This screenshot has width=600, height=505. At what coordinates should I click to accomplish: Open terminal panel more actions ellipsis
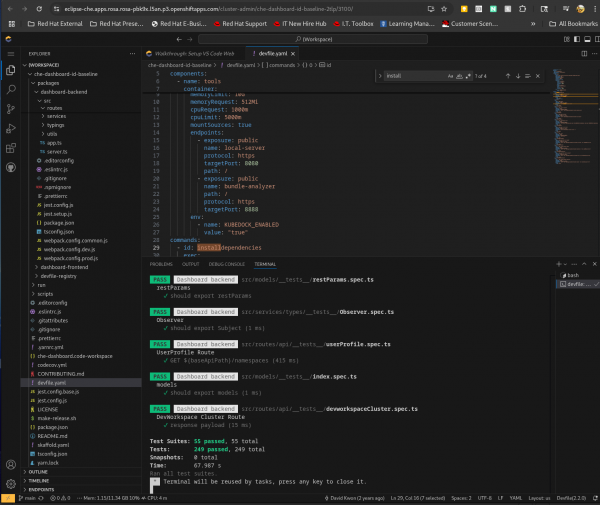574,264
